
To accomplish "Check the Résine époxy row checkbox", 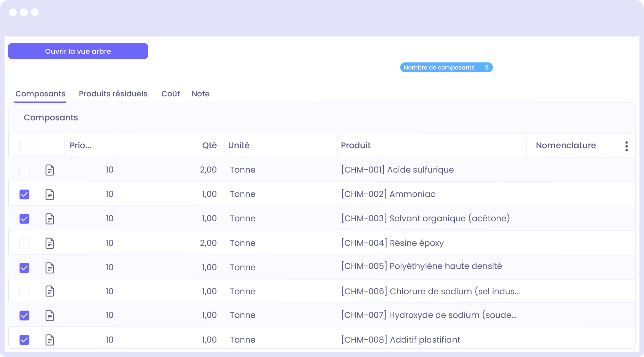I will (24, 243).
